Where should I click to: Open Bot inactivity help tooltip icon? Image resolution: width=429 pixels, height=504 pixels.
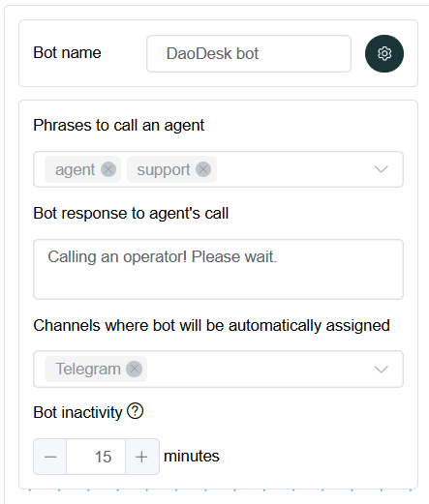click(x=135, y=411)
